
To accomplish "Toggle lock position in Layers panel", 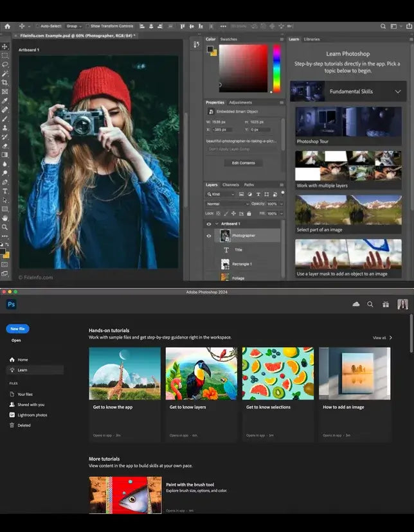I will [233, 213].
